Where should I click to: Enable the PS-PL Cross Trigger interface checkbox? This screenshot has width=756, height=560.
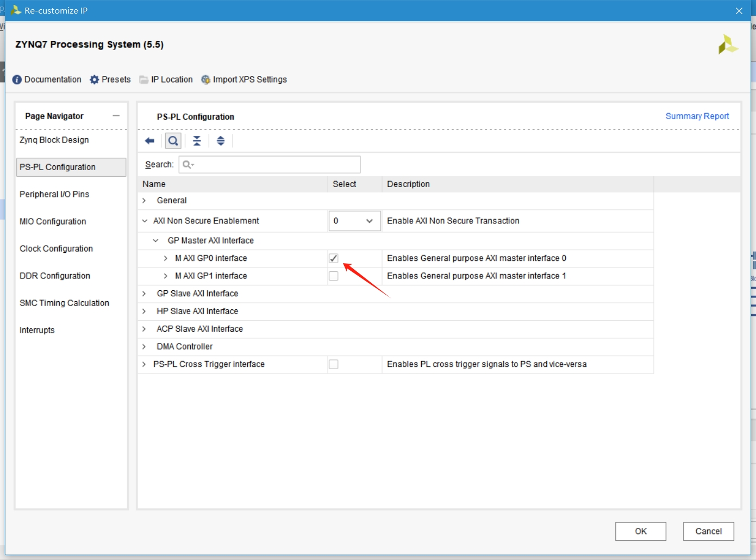(334, 364)
